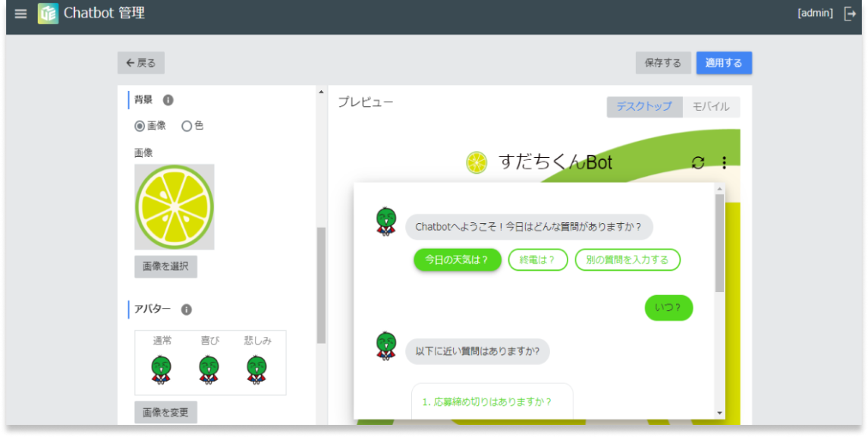Screen dimensions: 868x437
Task: Switch to the デスクトップ preview tab
Action: 643,107
